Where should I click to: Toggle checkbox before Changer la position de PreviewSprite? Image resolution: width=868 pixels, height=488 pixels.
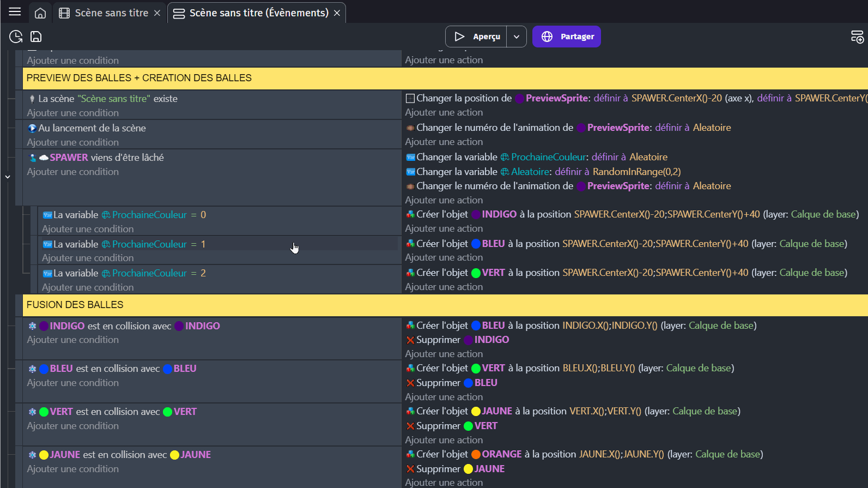pyautogui.click(x=410, y=98)
